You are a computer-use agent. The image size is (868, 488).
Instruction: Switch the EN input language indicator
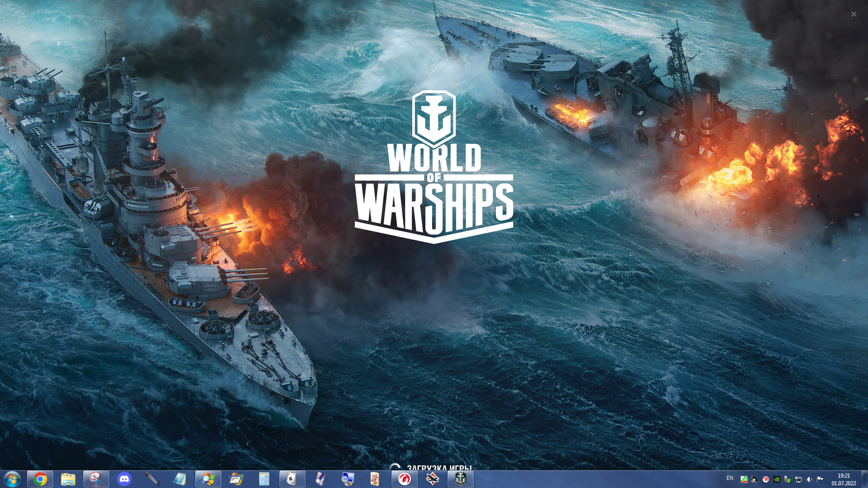click(x=730, y=478)
